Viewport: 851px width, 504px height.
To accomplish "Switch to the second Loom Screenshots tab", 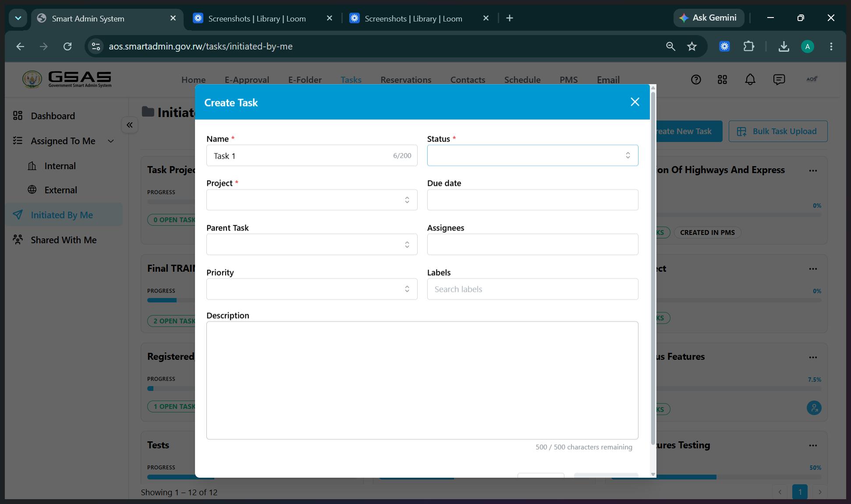I will click(x=419, y=18).
